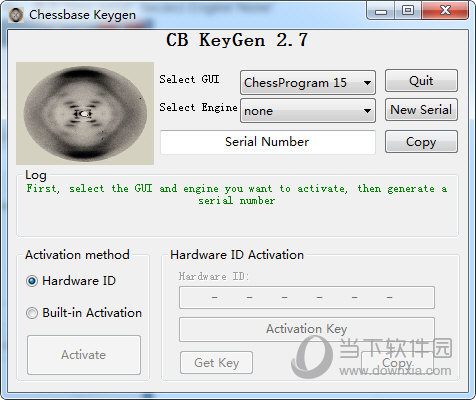The width and height of the screenshot is (476, 400).
Task: Click the Activate button
Action: (84, 355)
